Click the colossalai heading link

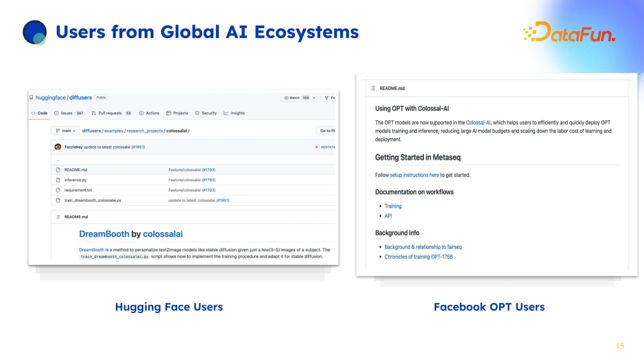163,234
